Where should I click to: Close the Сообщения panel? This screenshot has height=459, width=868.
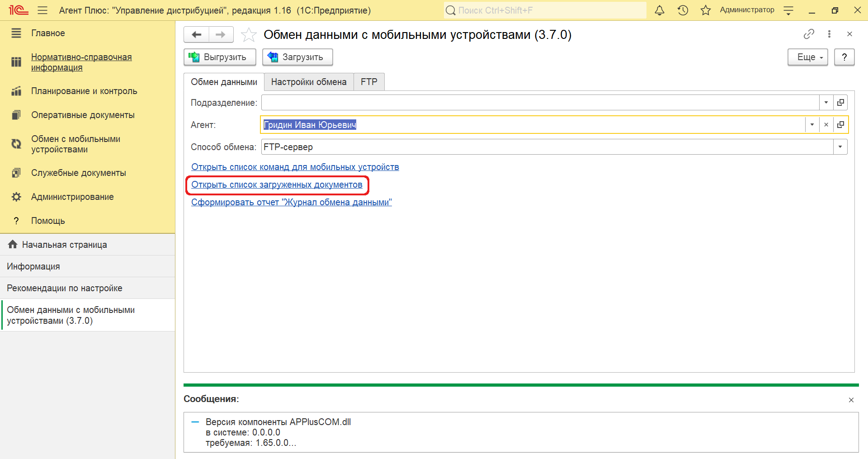851,400
